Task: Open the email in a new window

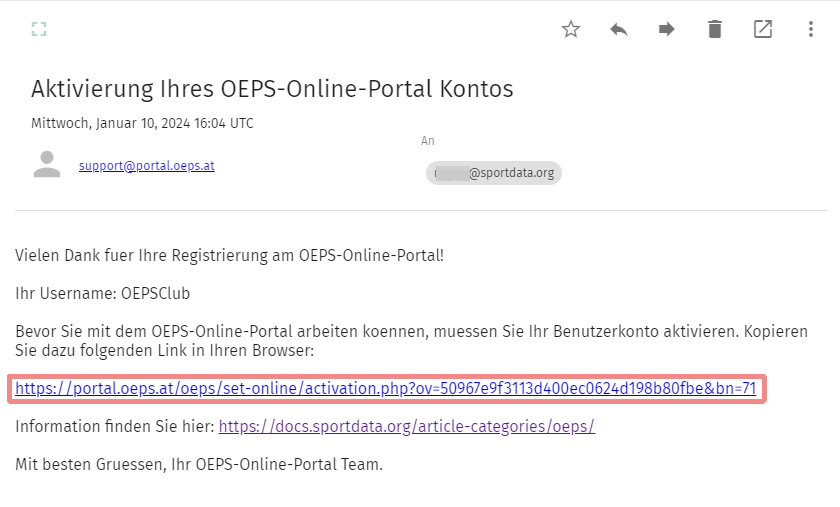Action: (x=763, y=29)
